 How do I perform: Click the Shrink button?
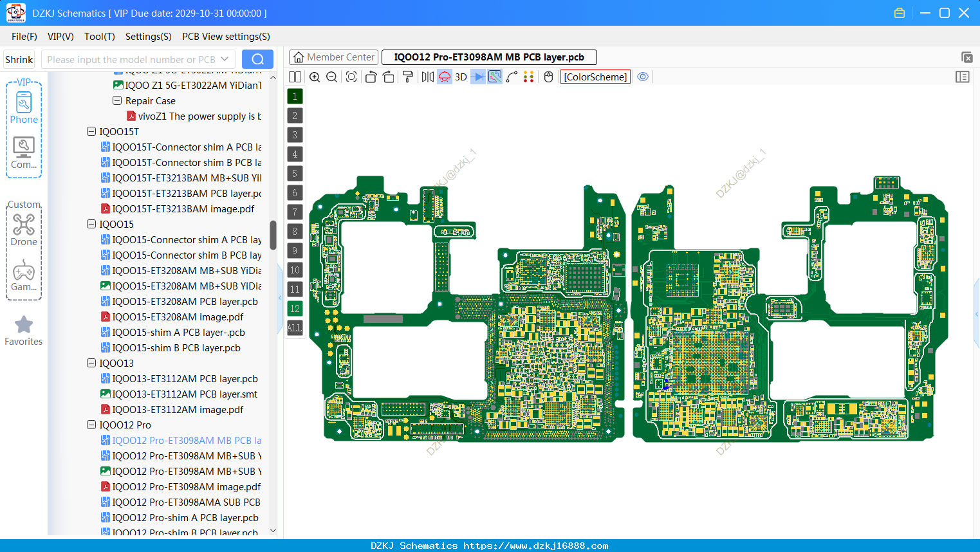pos(19,59)
